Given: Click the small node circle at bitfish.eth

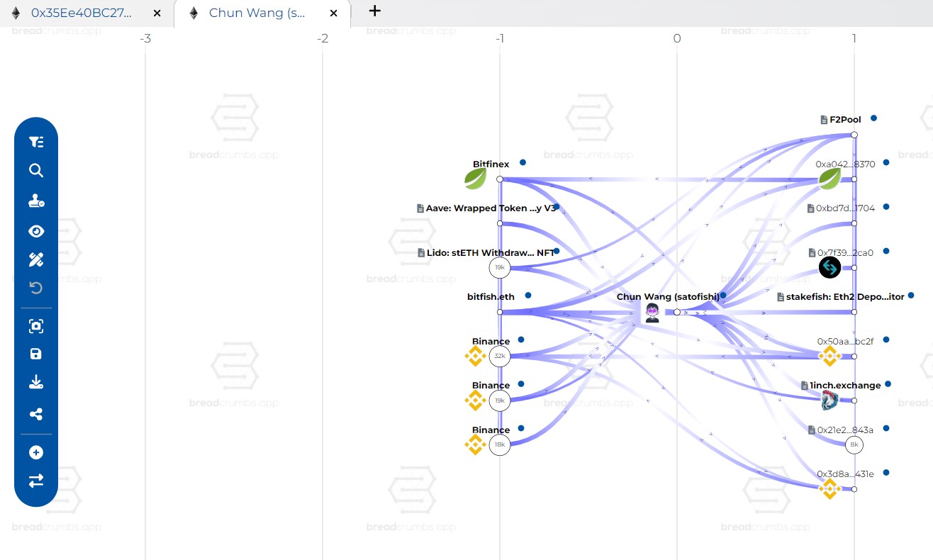Looking at the screenshot, I should point(500,312).
